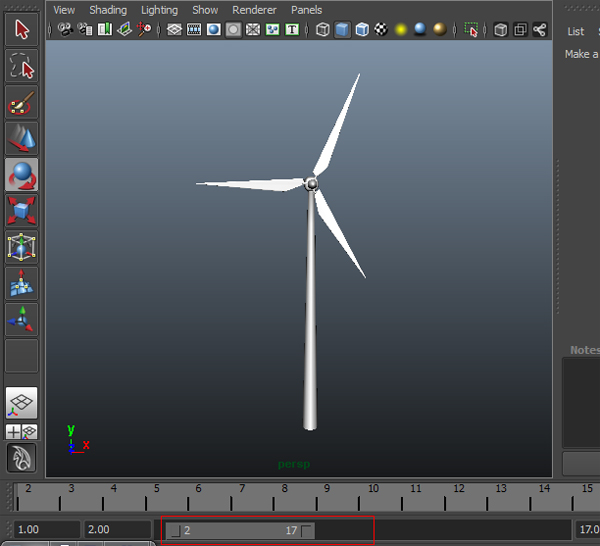The width and height of the screenshot is (600, 546).
Task: Enable Use All Lights yellow bulb
Action: [401, 29]
